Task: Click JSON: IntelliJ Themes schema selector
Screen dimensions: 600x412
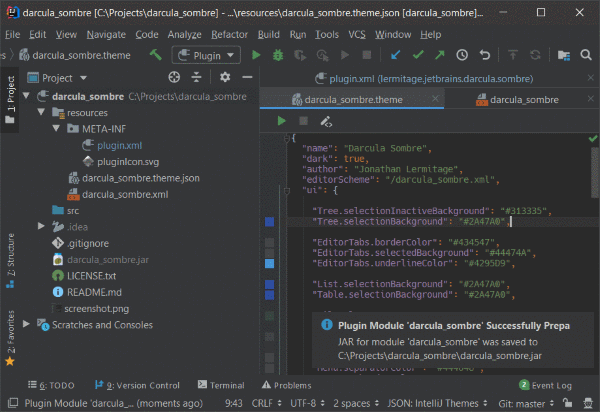Action: [437, 403]
